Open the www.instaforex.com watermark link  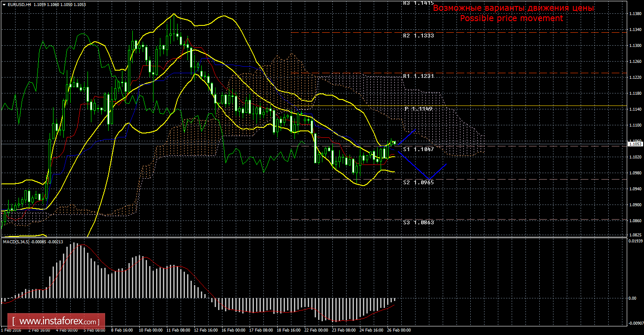58,321
